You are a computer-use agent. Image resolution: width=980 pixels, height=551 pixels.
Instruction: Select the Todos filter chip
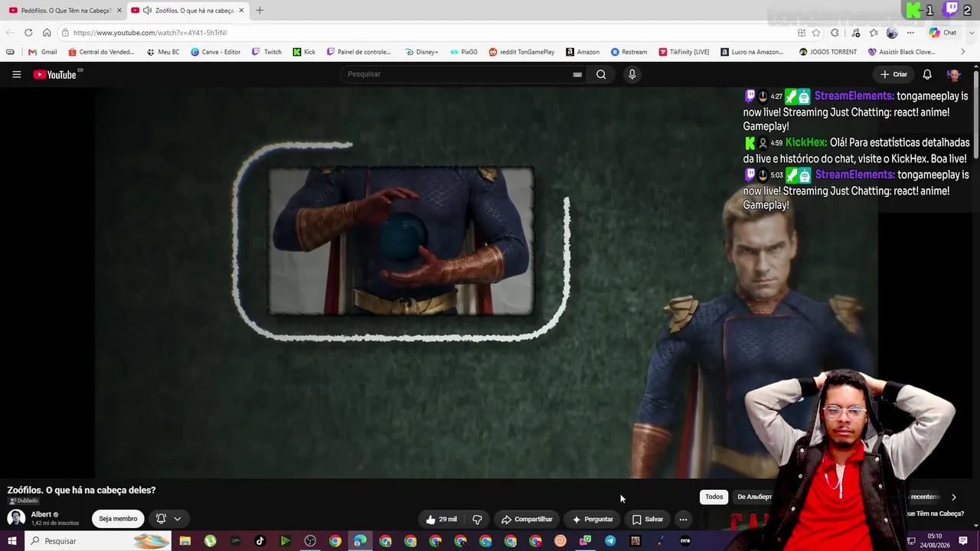tap(714, 497)
